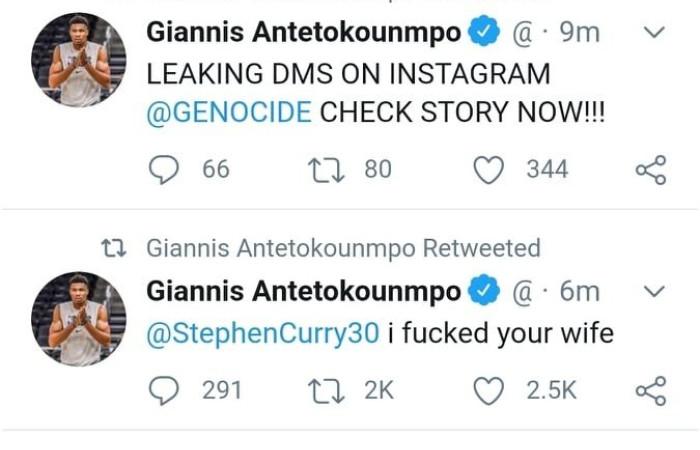Open the @GENOCIDE mention link
This screenshot has width=700, height=450.
[229, 113]
